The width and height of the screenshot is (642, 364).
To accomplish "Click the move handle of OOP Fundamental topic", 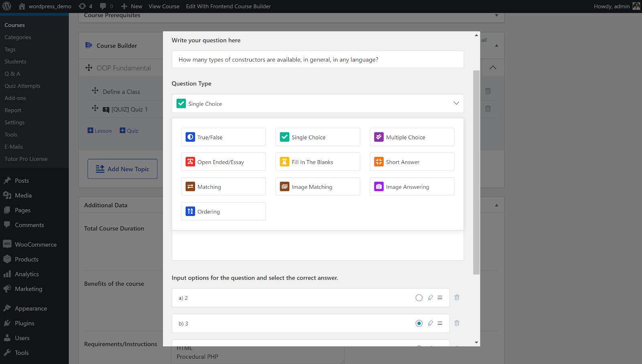I will tap(89, 68).
